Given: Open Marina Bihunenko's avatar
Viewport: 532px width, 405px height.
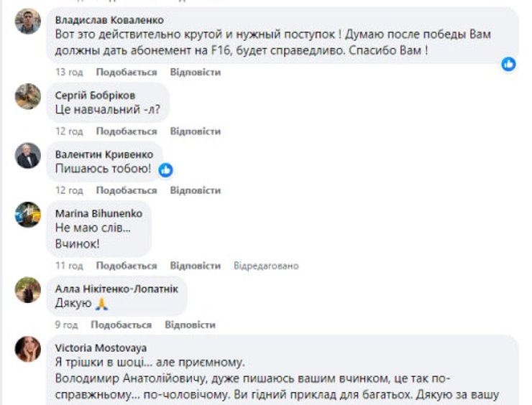Looking at the screenshot, I should pyautogui.click(x=28, y=215).
